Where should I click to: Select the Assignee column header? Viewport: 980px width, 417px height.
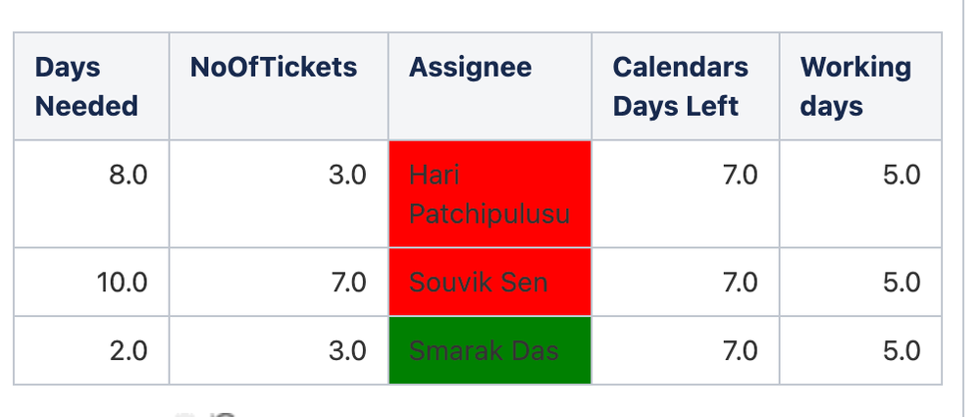(x=490, y=86)
